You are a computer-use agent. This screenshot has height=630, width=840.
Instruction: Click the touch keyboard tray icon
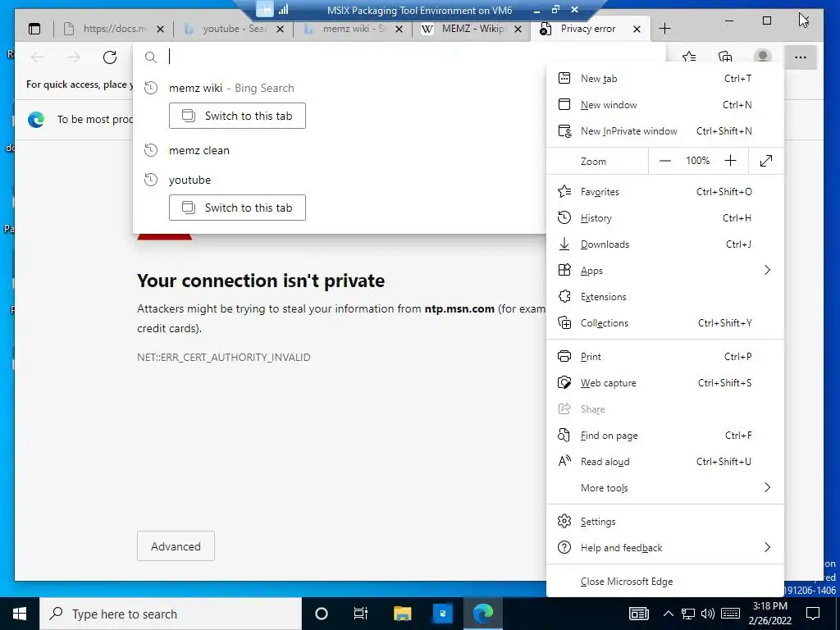point(731,614)
